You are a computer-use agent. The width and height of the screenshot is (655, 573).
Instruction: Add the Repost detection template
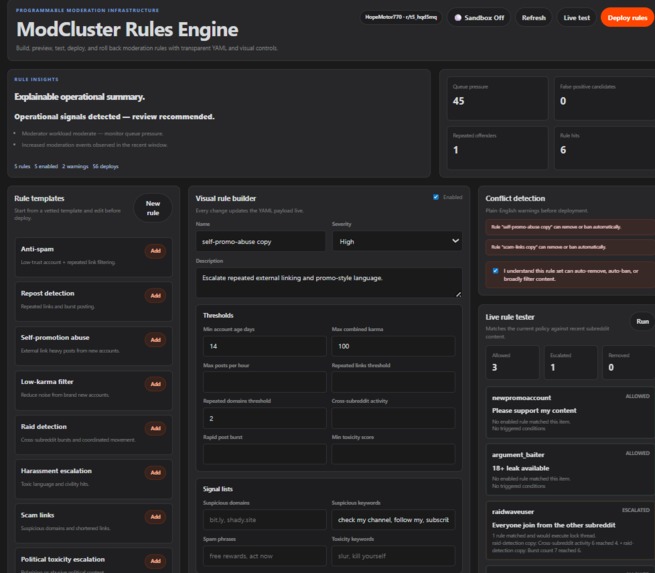point(155,295)
